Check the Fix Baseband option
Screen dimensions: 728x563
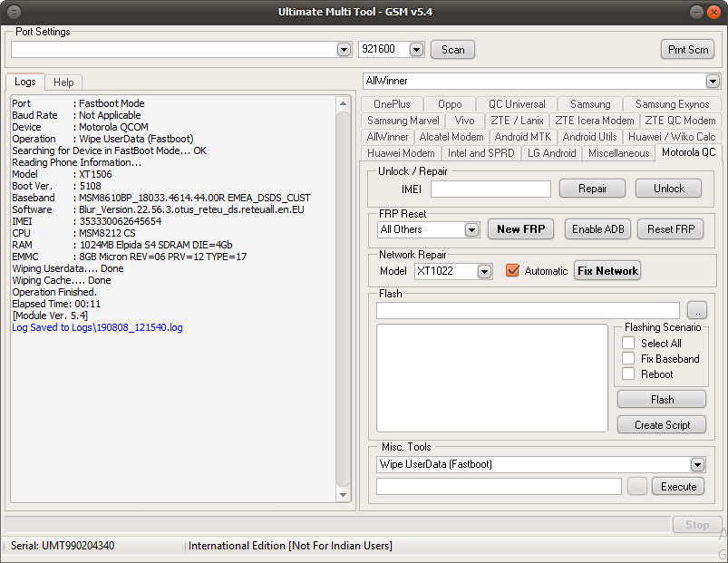click(628, 359)
